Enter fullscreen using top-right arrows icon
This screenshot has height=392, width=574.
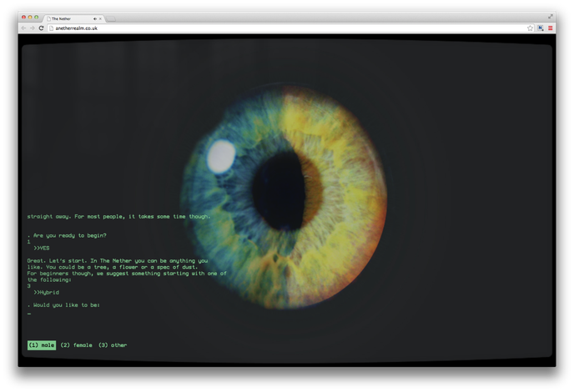pyautogui.click(x=551, y=17)
